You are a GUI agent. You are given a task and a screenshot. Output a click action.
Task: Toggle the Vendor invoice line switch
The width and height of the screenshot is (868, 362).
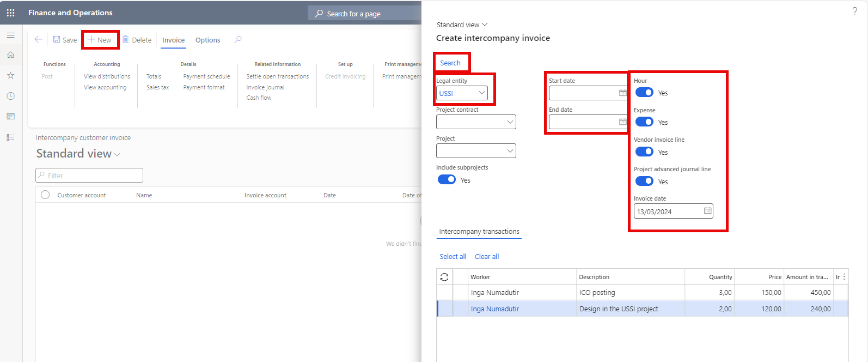644,152
